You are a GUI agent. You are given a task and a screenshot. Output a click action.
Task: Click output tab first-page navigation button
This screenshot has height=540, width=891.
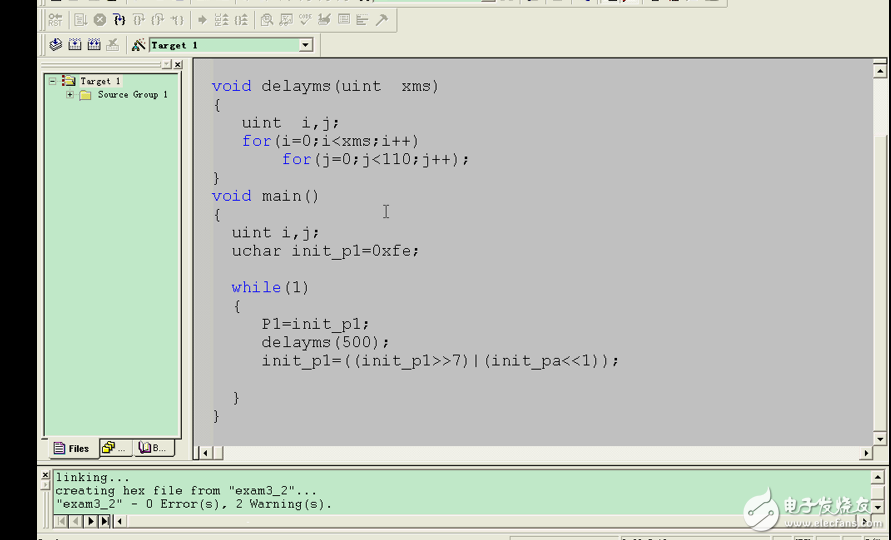tap(61, 521)
